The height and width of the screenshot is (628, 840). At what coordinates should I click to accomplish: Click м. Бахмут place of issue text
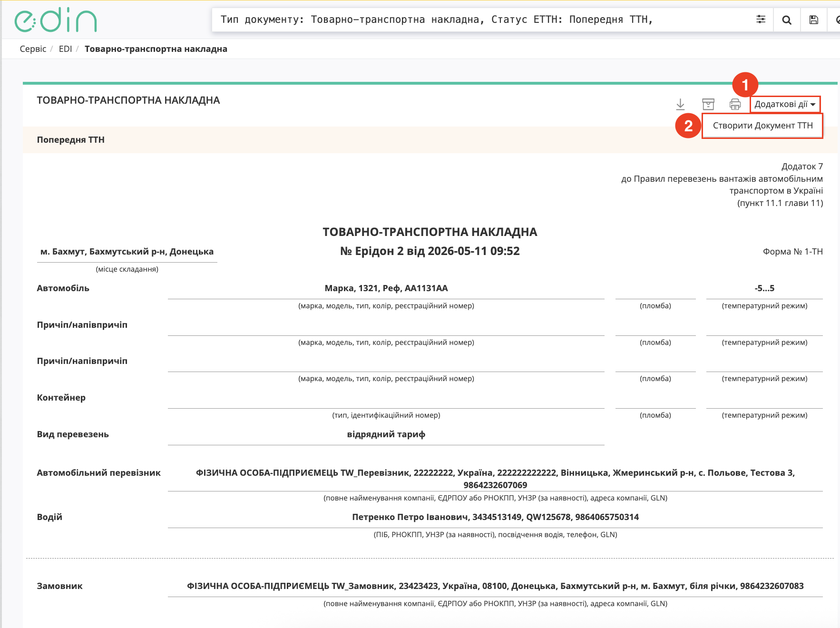[x=127, y=252]
